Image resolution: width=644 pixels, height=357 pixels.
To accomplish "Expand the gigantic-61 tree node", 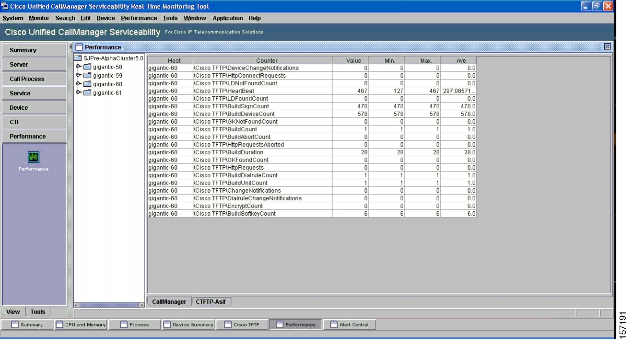I will click(78, 93).
